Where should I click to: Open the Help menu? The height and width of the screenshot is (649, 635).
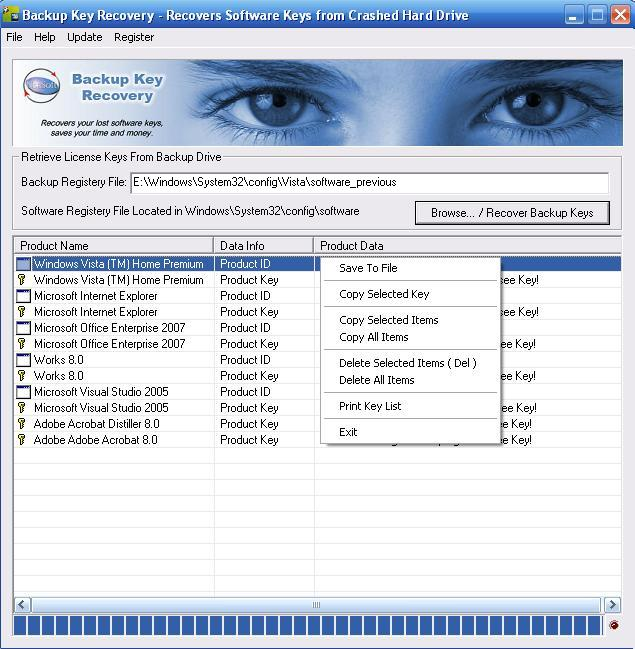click(x=45, y=37)
